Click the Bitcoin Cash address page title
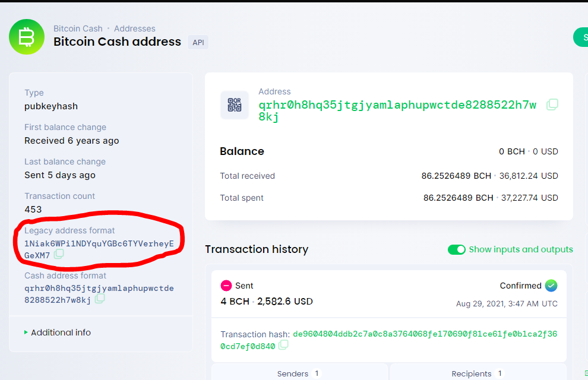588x380 pixels. pos(117,42)
